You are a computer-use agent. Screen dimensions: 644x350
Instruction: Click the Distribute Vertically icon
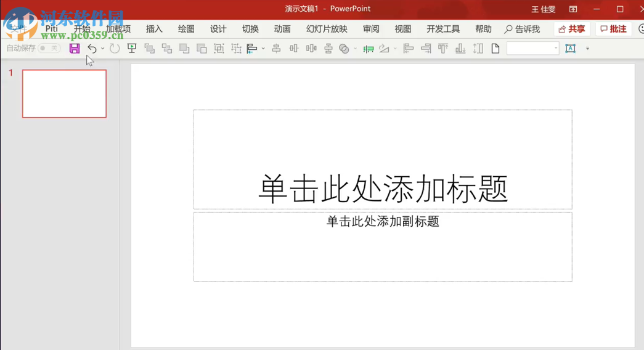coord(328,49)
